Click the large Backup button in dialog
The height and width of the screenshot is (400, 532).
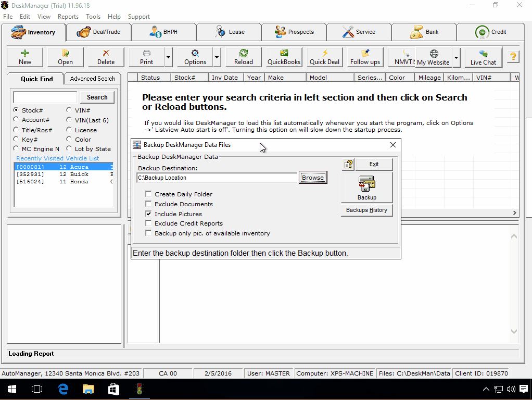[x=367, y=187]
